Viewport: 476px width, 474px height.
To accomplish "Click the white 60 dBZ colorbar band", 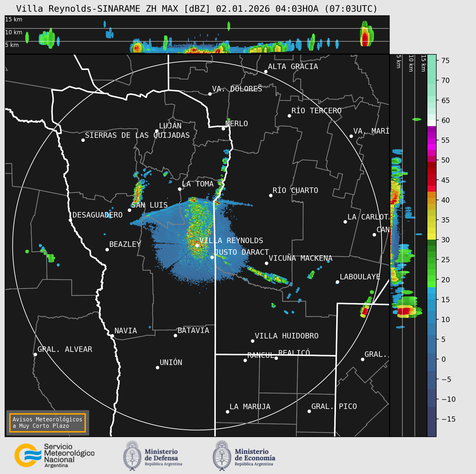I will 432,123.
